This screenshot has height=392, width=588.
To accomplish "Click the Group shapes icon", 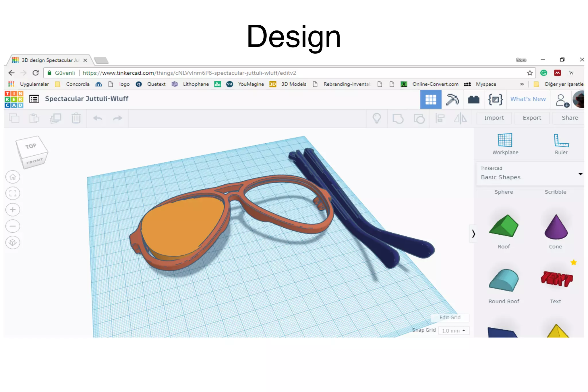I will pyautogui.click(x=398, y=118).
